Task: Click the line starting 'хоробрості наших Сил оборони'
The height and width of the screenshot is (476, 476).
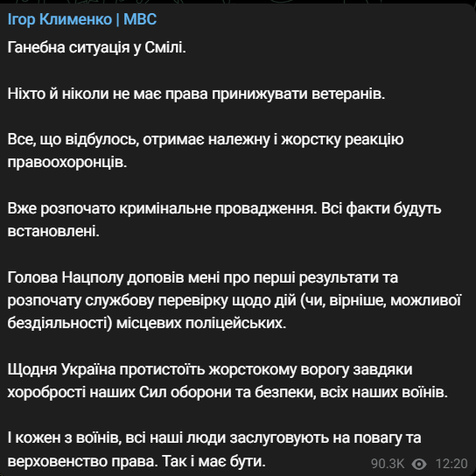Action: tap(227, 393)
